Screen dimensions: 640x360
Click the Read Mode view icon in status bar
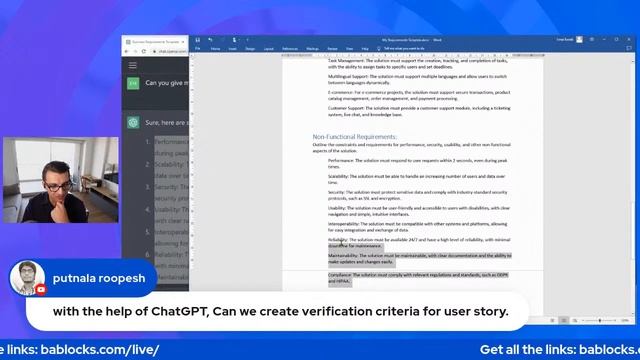[x=552, y=321]
